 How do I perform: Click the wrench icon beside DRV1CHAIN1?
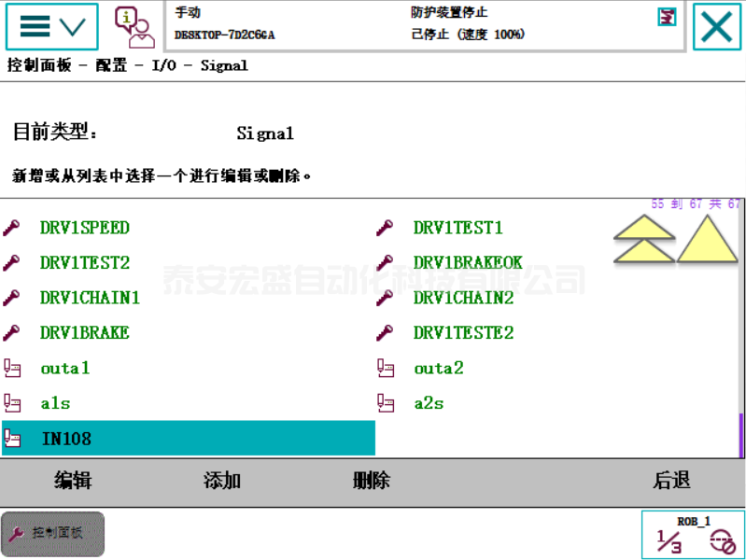pyautogui.click(x=11, y=298)
